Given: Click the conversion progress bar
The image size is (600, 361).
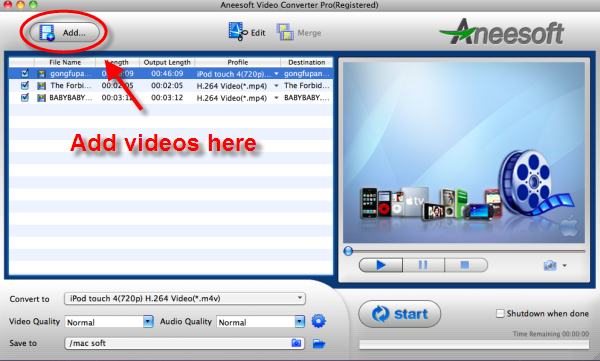Looking at the screenshot, I should [x=474, y=345].
